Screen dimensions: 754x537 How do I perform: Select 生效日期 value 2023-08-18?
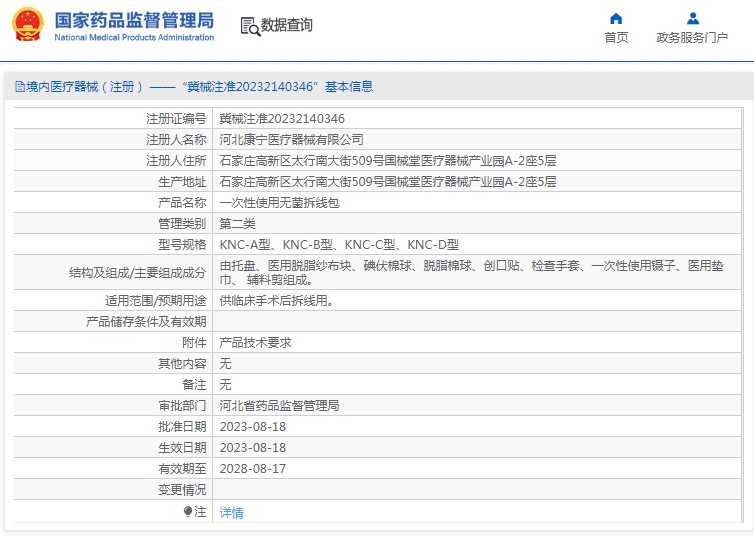click(252, 448)
